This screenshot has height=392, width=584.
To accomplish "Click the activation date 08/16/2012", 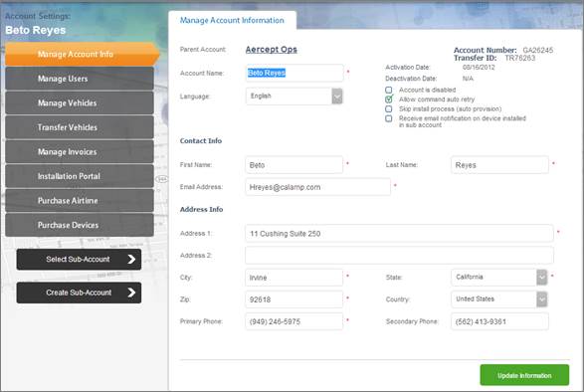I will click(479, 67).
